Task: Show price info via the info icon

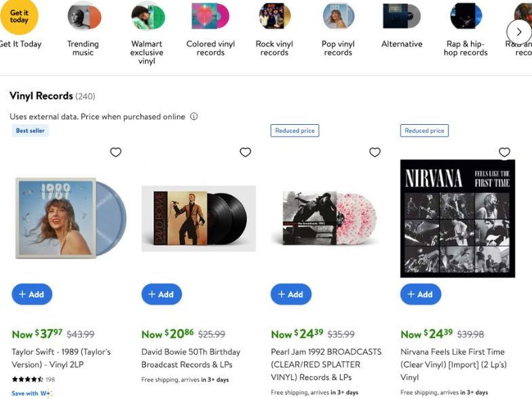Action: (x=193, y=117)
